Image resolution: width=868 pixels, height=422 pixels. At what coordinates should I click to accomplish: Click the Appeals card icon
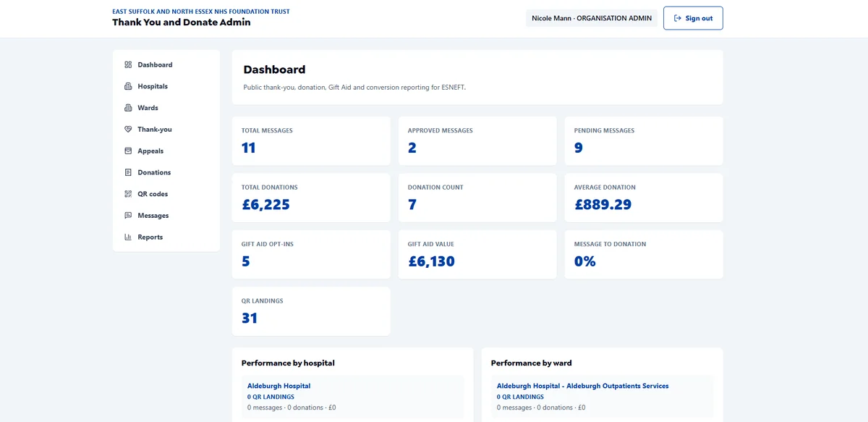click(128, 151)
